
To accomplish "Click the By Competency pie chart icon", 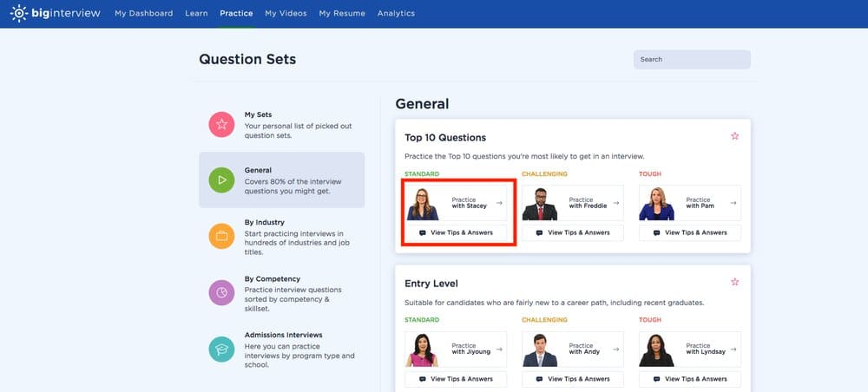I will click(x=221, y=292).
